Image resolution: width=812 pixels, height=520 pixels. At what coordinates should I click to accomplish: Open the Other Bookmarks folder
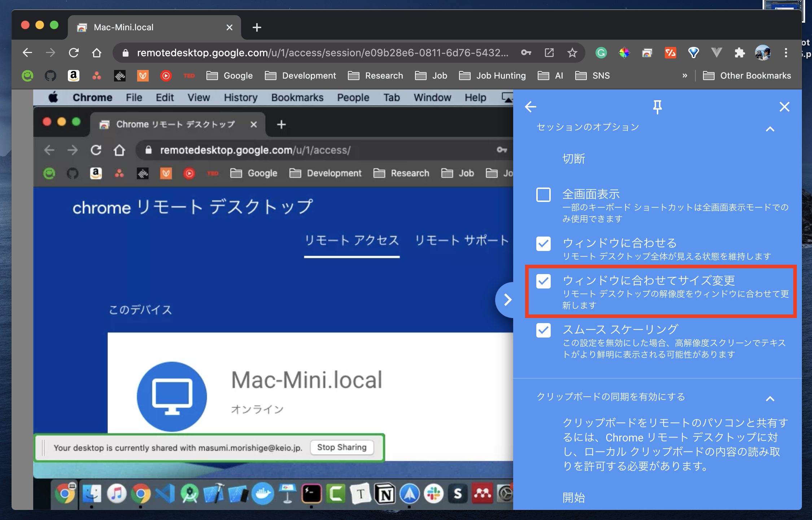tap(747, 76)
